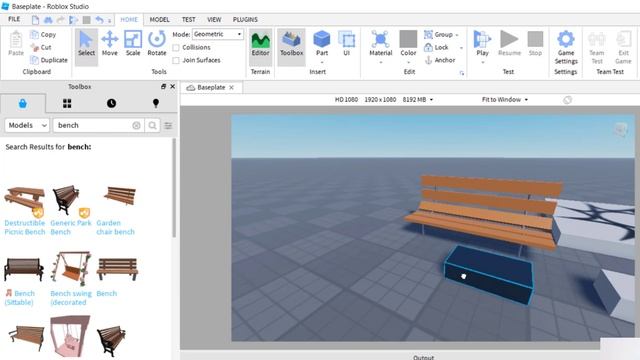This screenshot has width=640, height=360.
Task: Select Bench swing (decorated) thumbnail
Action: [x=71, y=268]
